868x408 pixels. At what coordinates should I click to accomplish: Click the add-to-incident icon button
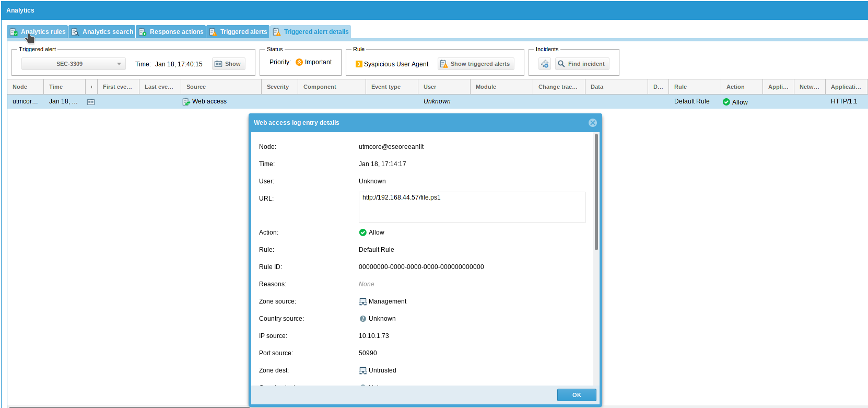545,64
